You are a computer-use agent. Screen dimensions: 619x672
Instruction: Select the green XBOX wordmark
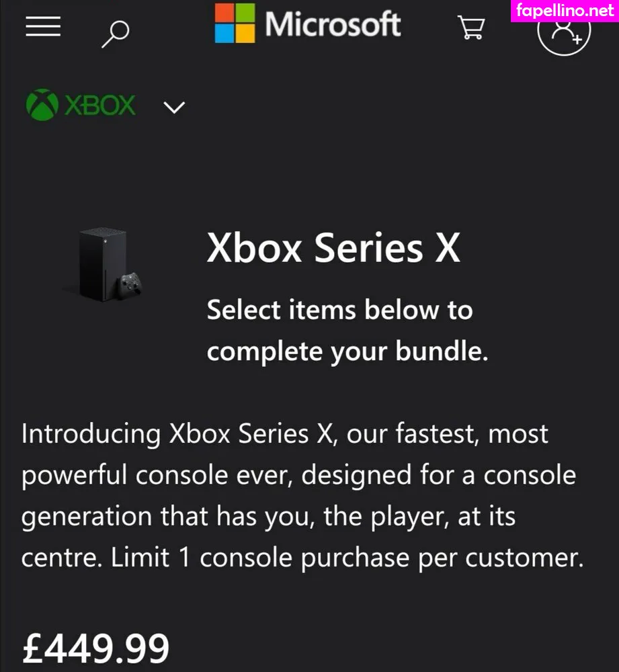pyautogui.click(x=99, y=106)
